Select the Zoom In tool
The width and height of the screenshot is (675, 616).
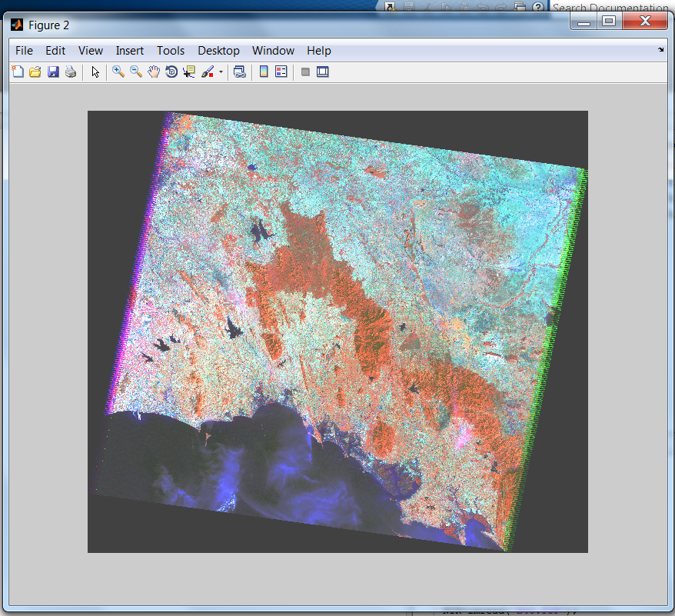(117, 71)
